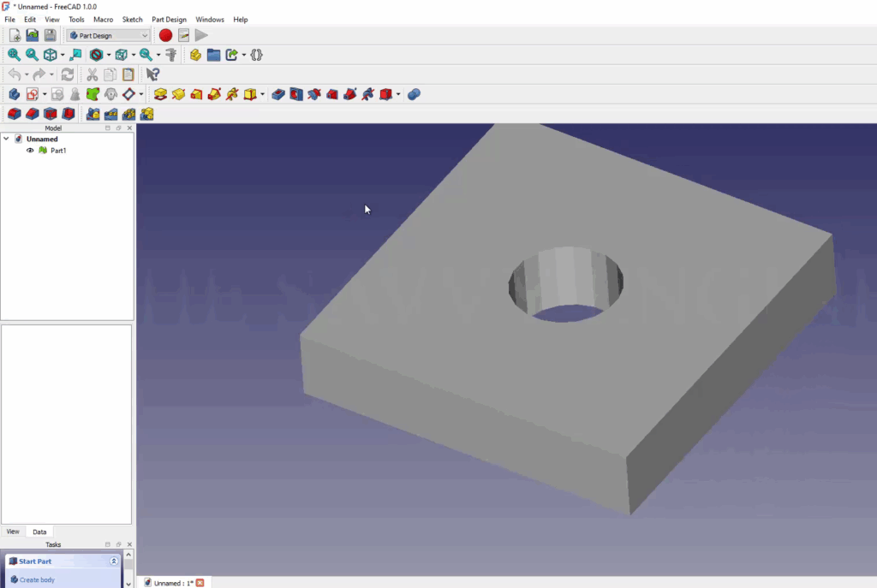Open the undo history dropdown arrow
The image size is (877, 588).
(x=27, y=74)
